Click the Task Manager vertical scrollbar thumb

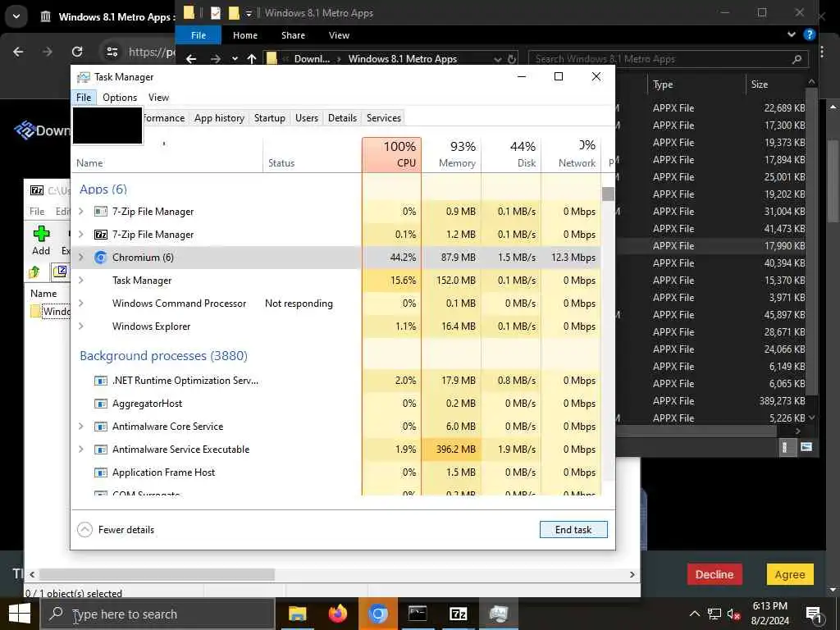tap(608, 194)
